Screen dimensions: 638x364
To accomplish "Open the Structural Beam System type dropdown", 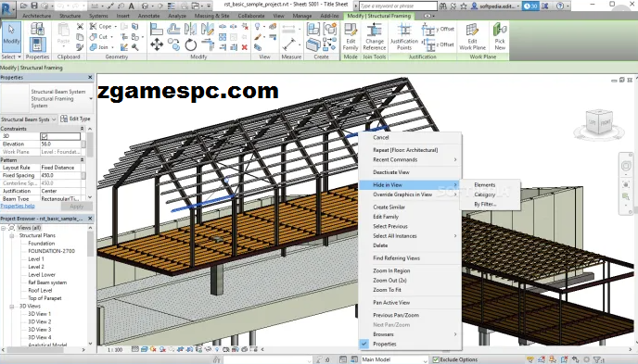I will pos(29,119).
